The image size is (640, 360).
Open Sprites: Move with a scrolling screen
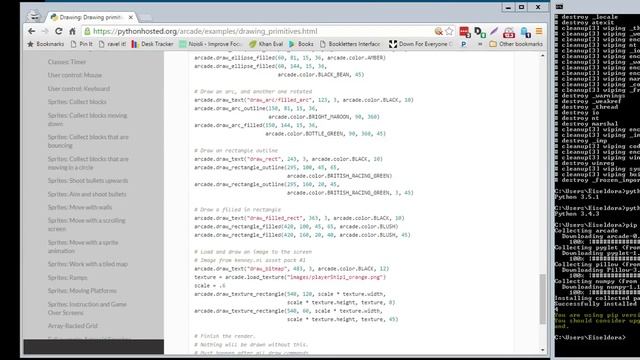(x=87, y=224)
